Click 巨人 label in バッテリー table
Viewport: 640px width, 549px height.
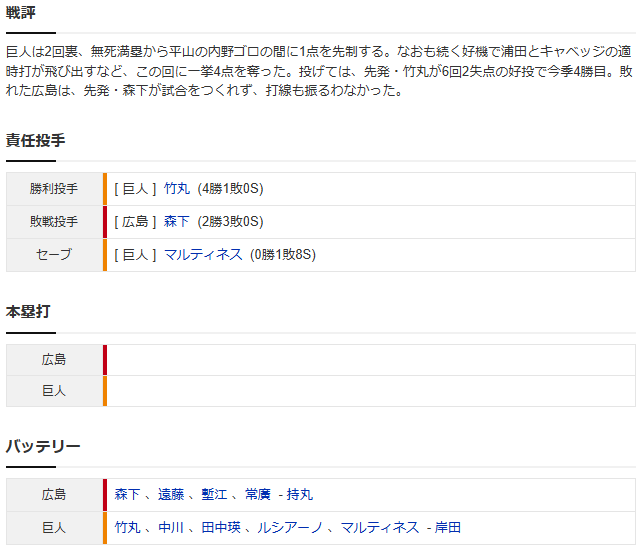(x=54, y=527)
